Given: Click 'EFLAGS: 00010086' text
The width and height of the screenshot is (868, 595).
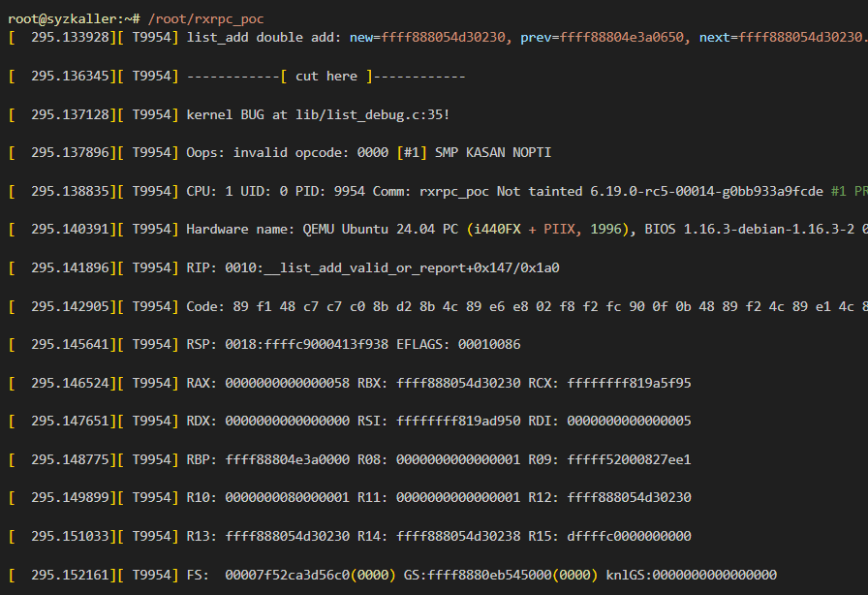Looking at the screenshot, I should [x=458, y=344].
